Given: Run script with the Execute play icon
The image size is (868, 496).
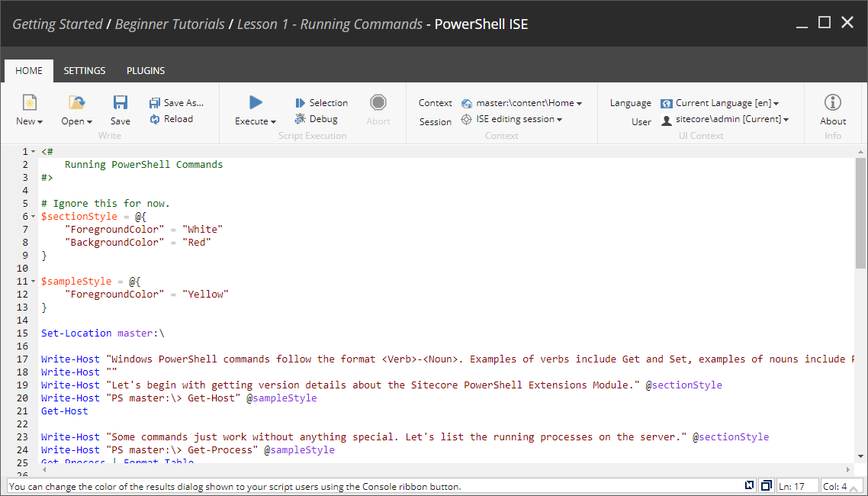Looking at the screenshot, I should coord(256,102).
